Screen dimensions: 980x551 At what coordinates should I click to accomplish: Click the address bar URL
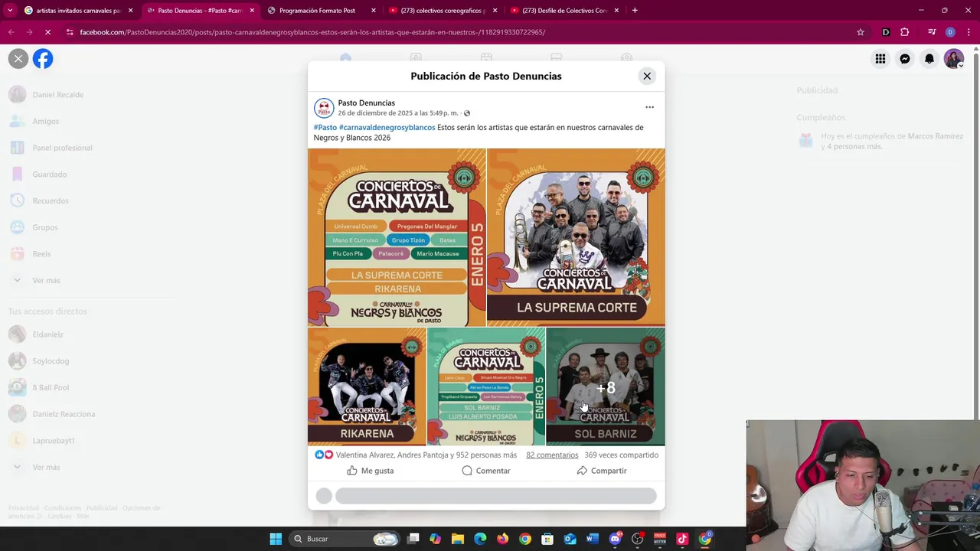coord(312,32)
